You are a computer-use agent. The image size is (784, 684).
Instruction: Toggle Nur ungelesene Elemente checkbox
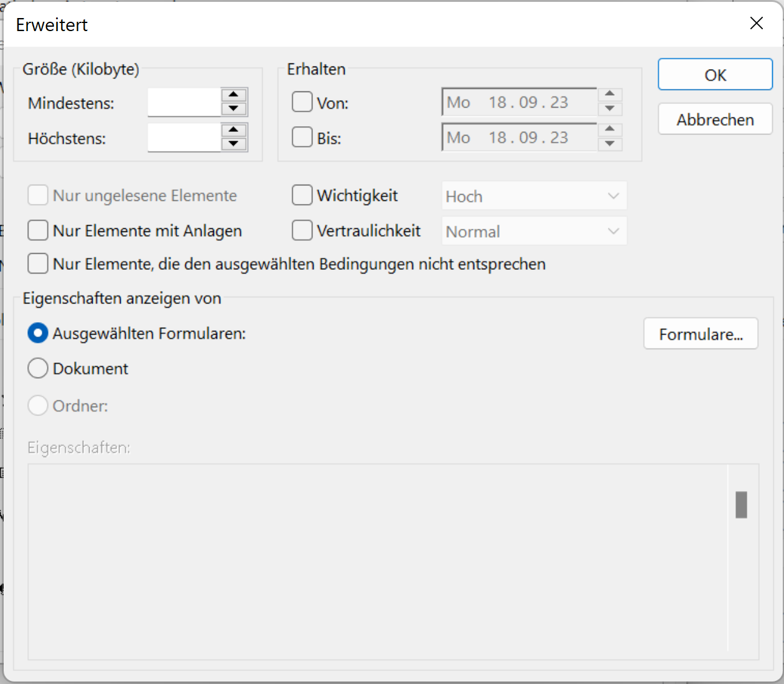38,195
